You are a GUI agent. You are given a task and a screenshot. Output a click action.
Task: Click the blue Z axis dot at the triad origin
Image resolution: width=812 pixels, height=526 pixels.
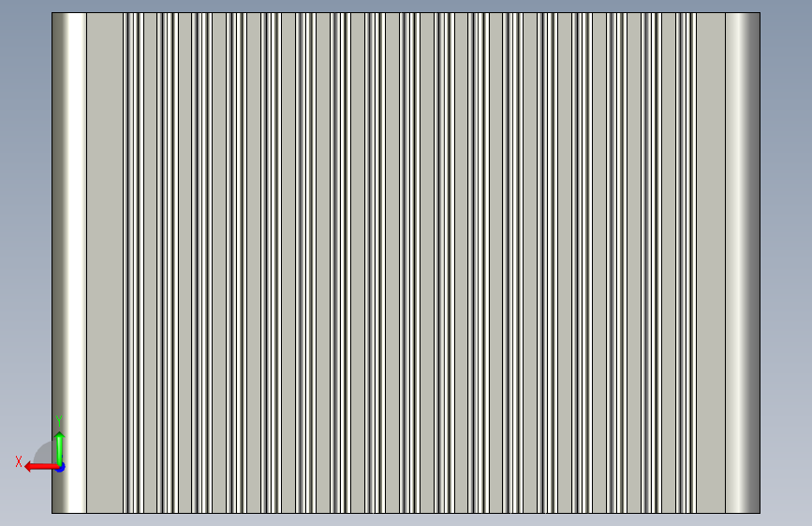coord(61,467)
